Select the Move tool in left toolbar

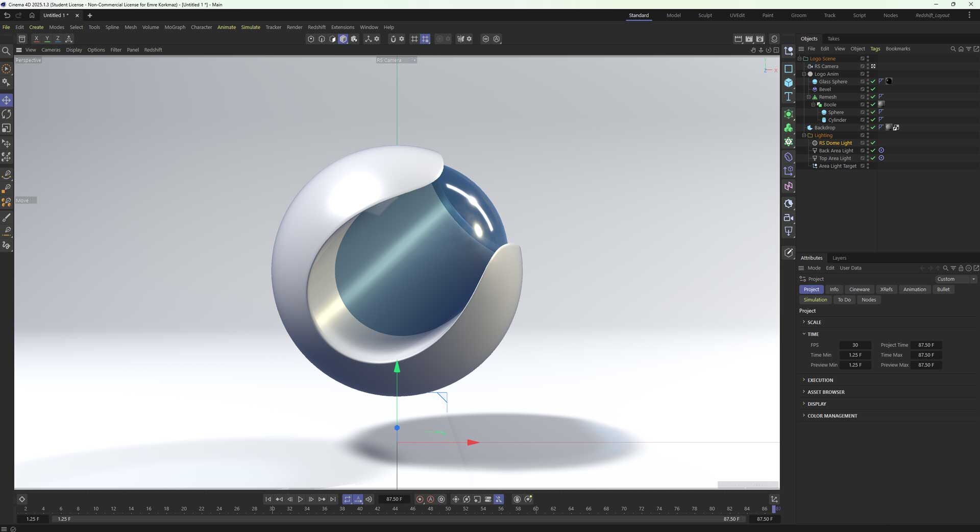(7, 100)
